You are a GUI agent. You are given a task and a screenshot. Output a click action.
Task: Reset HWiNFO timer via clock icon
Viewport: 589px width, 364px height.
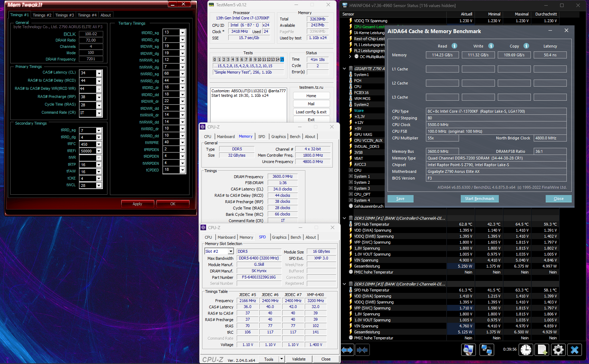[x=526, y=350]
